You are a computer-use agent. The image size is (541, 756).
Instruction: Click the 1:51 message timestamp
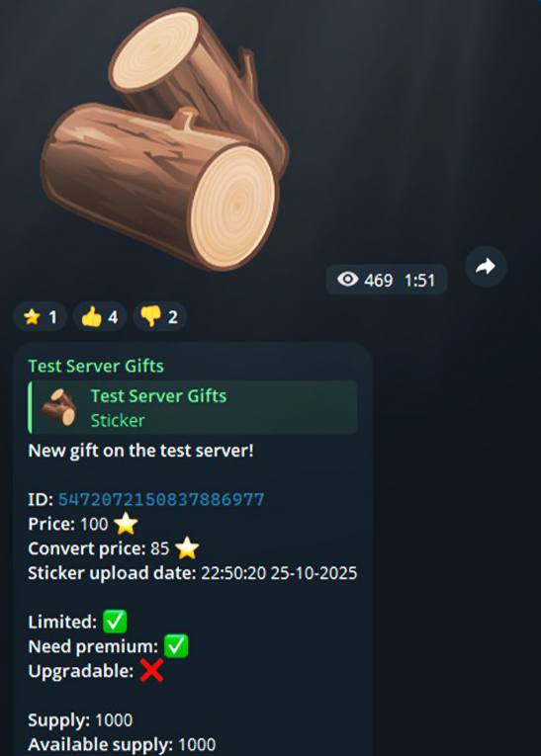click(x=419, y=280)
